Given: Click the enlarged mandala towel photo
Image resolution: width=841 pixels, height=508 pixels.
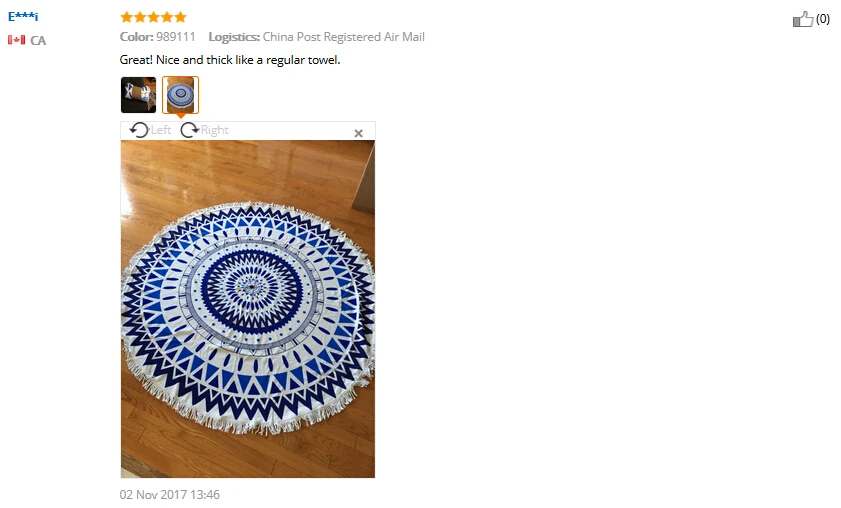Looking at the screenshot, I should coord(248,309).
